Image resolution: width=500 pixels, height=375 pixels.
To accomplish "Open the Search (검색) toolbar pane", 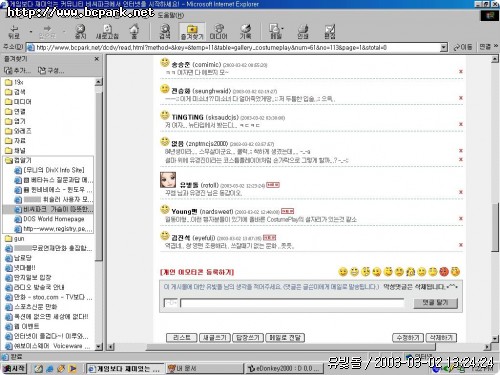I will [x=165, y=32].
